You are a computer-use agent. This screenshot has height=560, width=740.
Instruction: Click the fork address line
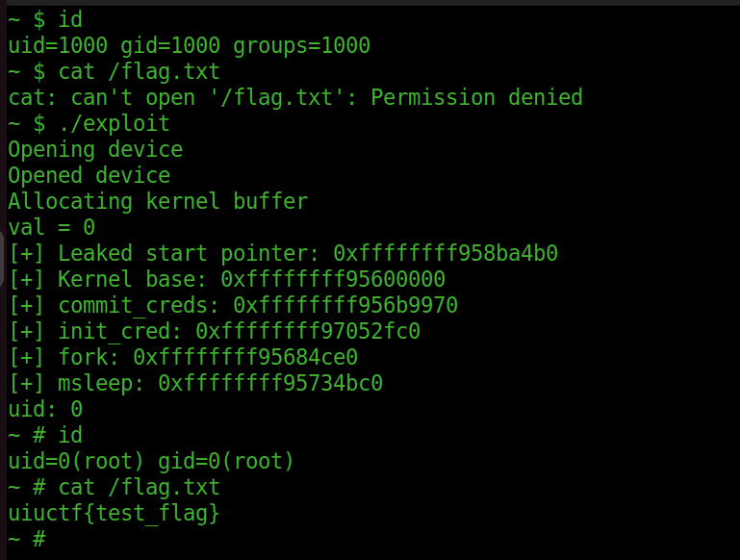[183, 357]
